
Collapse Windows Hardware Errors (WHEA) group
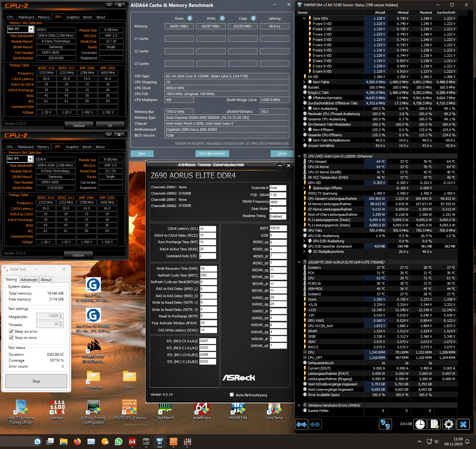[299, 405]
